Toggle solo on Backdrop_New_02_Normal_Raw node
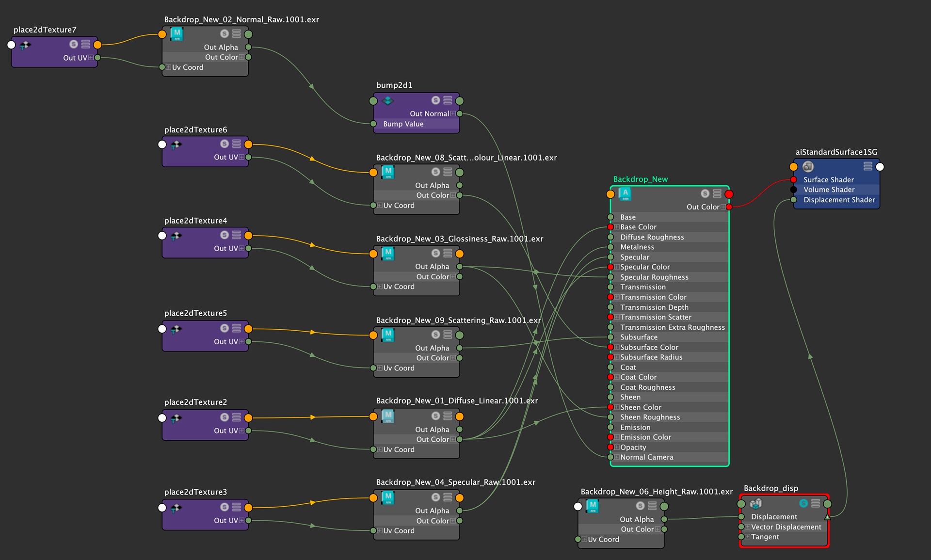 point(225,33)
